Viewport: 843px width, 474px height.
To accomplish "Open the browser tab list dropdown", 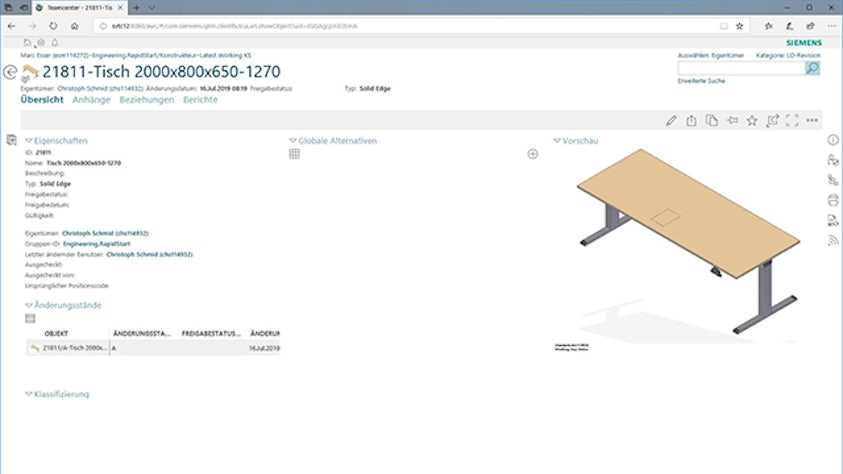I will 152,8.
